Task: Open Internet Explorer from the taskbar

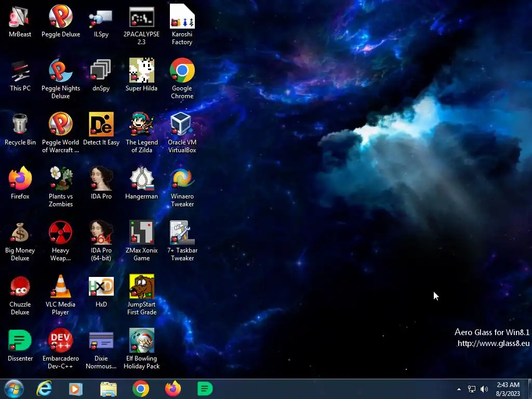Action: click(x=44, y=389)
